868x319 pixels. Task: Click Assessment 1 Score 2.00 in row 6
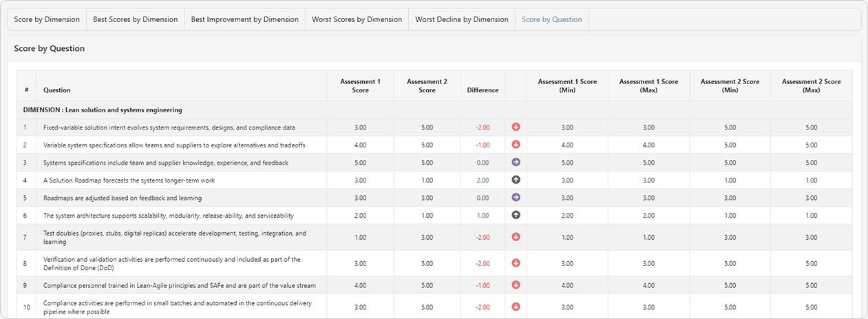pyautogui.click(x=360, y=216)
